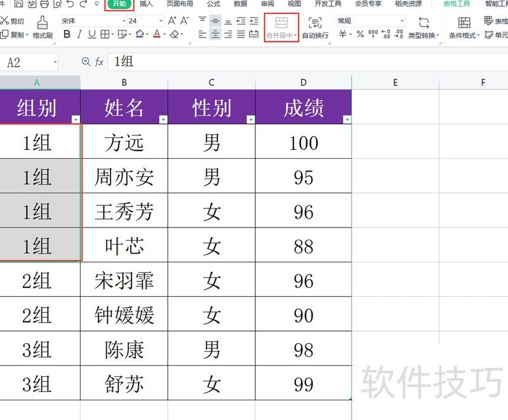Viewport: 508px width, 420px height.
Task: Toggle center horizontal alignment
Action: (x=215, y=34)
